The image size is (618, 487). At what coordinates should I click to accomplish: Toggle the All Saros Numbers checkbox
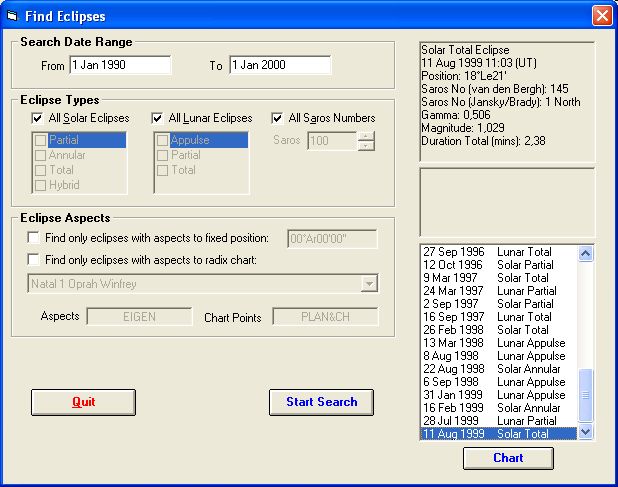[278, 119]
